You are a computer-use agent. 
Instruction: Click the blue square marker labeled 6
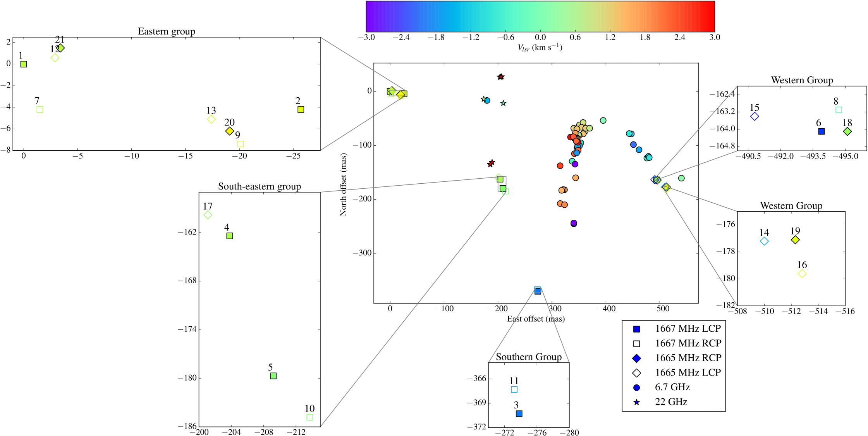point(821,132)
